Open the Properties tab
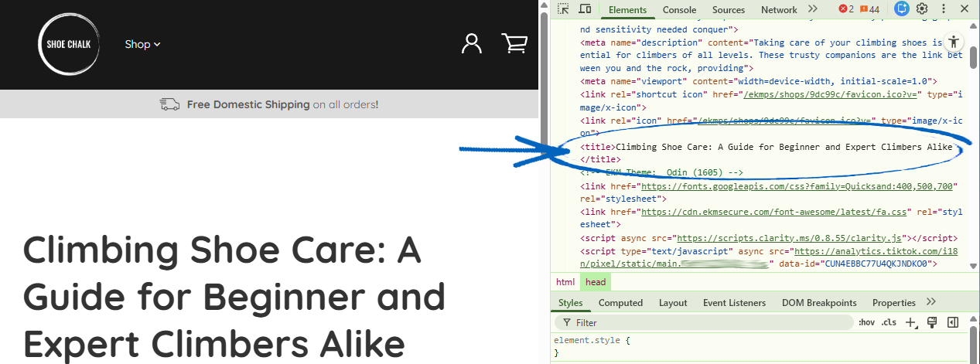This screenshot has width=980, height=364. tap(893, 303)
